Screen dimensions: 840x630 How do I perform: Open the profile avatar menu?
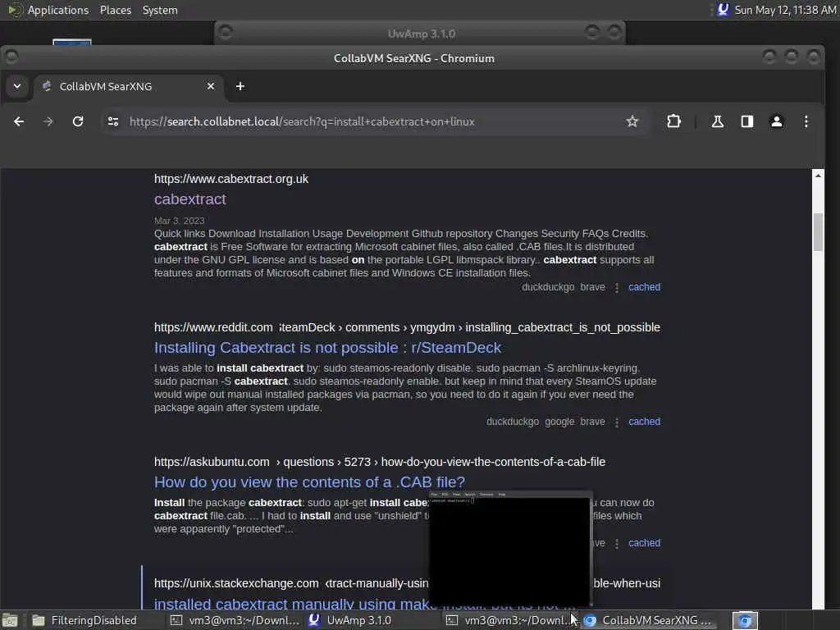click(x=776, y=121)
